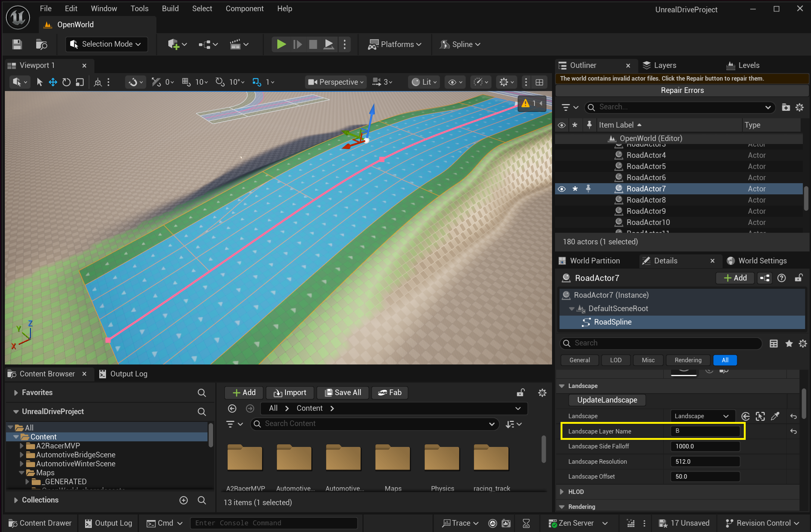
Task: Open the Tools menu
Action: (x=140, y=9)
